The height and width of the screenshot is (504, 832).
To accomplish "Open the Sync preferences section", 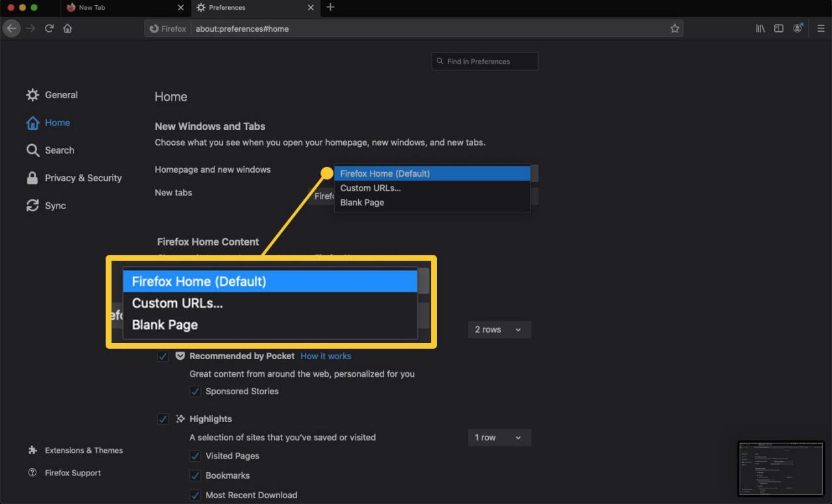I will (x=45, y=206).
